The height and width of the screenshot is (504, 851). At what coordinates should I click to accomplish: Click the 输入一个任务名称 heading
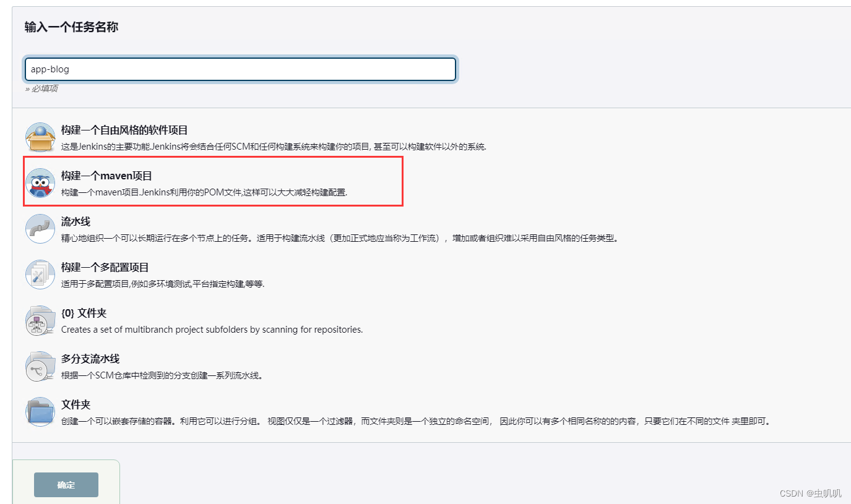71,27
